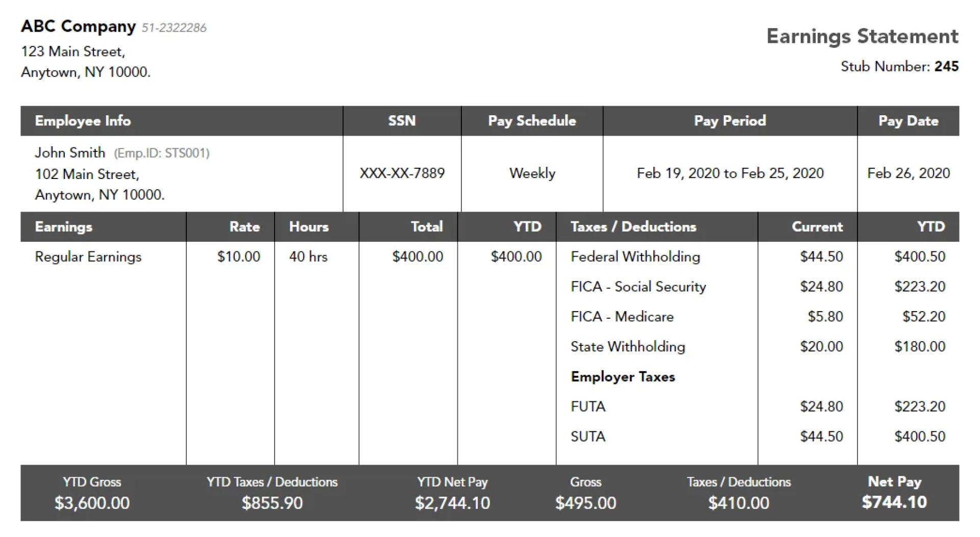Select the Earnings Statement title

(x=862, y=36)
